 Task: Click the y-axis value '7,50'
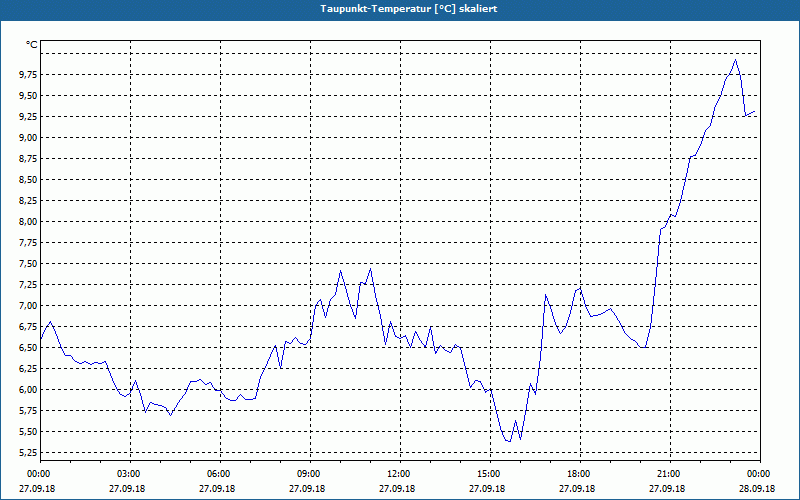click(x=28, y=264)
